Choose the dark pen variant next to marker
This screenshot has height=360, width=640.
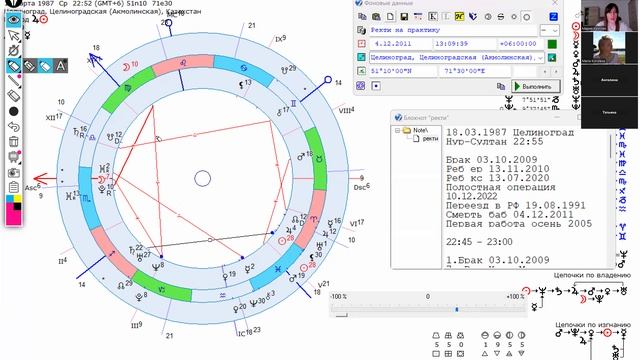tap(29, 66)
